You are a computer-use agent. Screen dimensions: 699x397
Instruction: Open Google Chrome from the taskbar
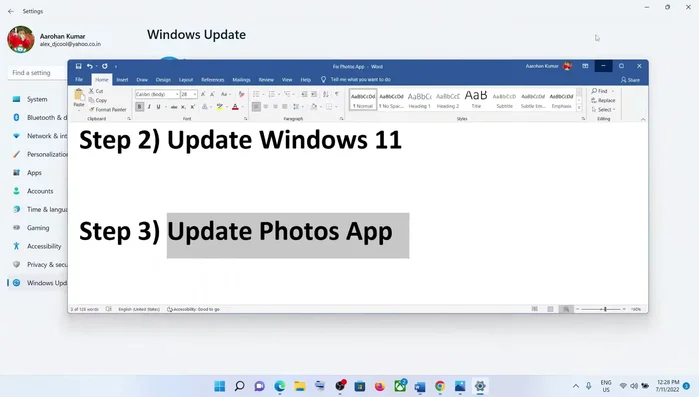click(440, 386)
